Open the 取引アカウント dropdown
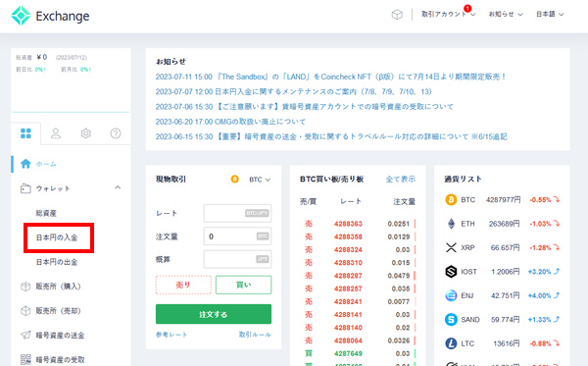This screenshot has height=366, width=588. [448, 15]
